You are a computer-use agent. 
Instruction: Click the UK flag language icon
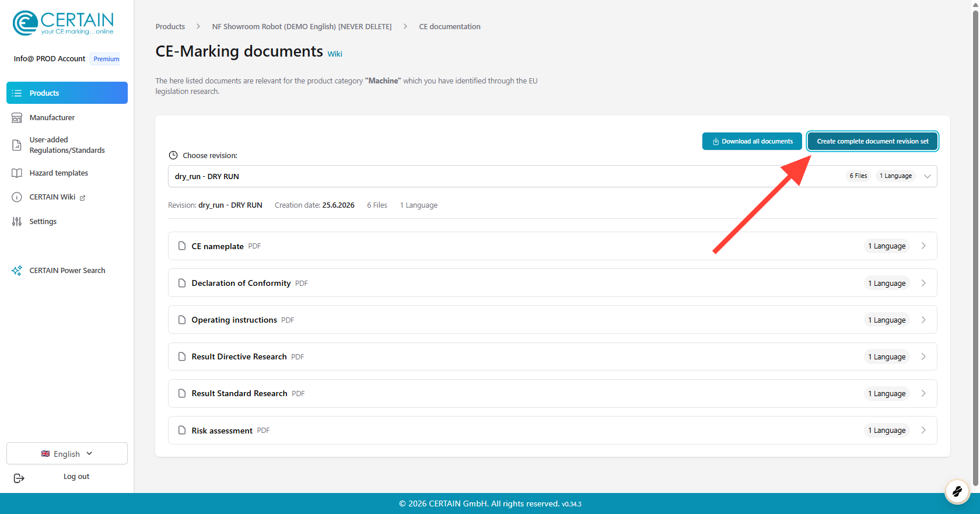[45, 454]
